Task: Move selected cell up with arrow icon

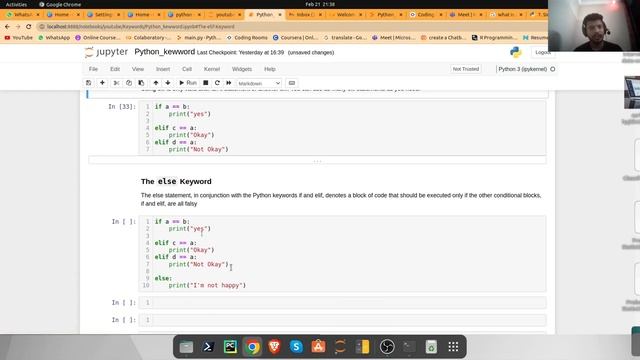Action: (x=156, y=83)
